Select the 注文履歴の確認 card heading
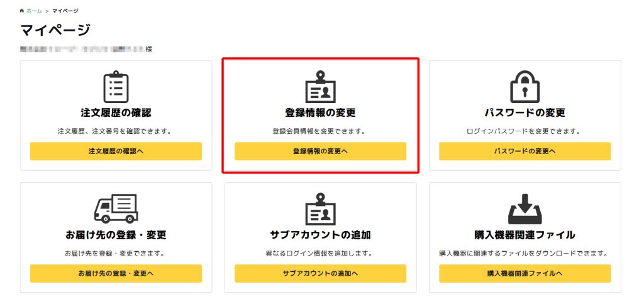Screen dimensions: 644x304 click(x=116, y=113)
